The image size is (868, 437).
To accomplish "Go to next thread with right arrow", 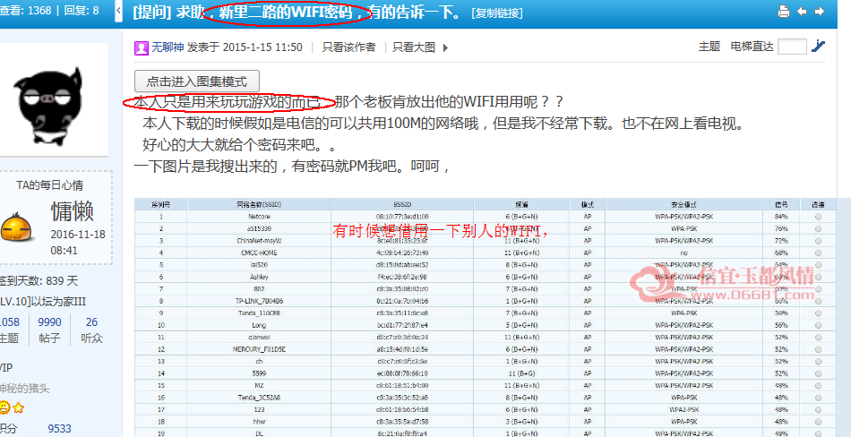I will [820, 11].
